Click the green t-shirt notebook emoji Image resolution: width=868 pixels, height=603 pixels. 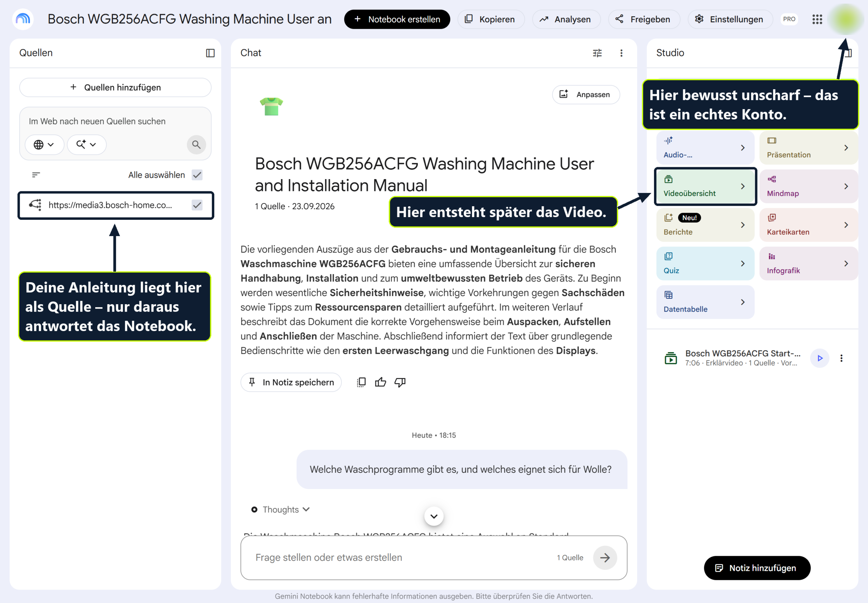tap(271, 106)
